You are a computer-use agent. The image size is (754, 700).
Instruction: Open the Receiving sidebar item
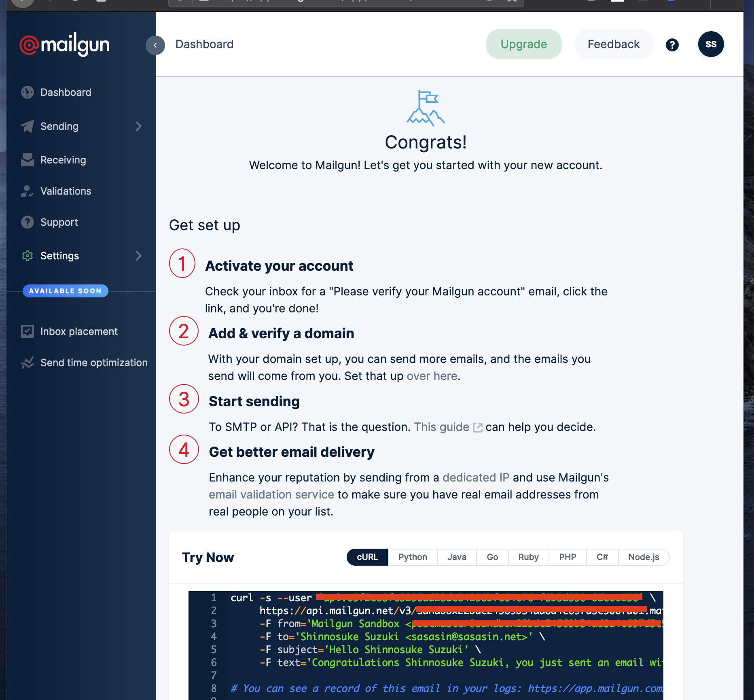click(x=63, y=160)
